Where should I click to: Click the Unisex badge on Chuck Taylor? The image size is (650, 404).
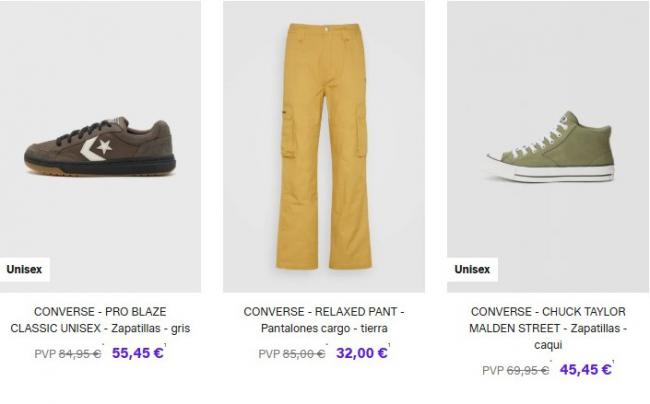(472, 269)
